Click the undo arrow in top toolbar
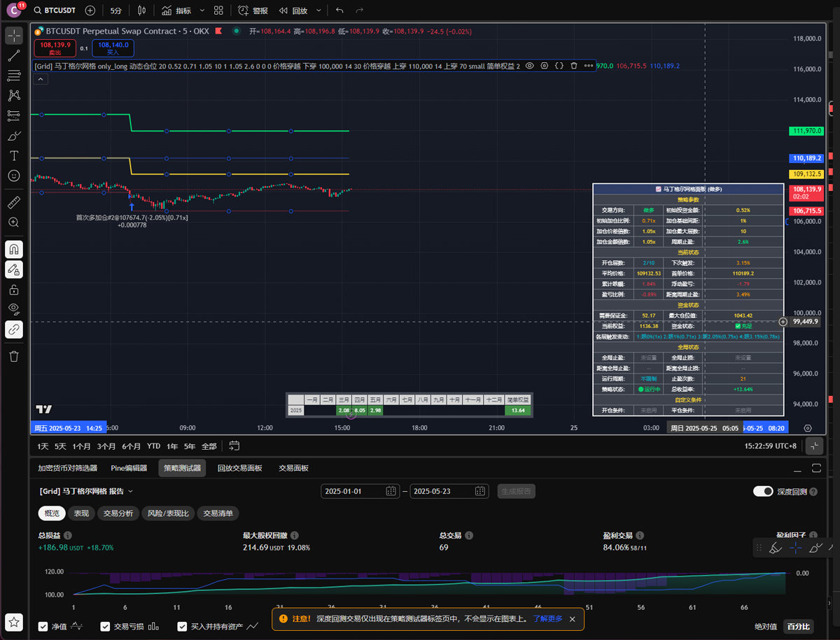Image resolution: width=840 pixels, height=640 pixels. [339, 10]
